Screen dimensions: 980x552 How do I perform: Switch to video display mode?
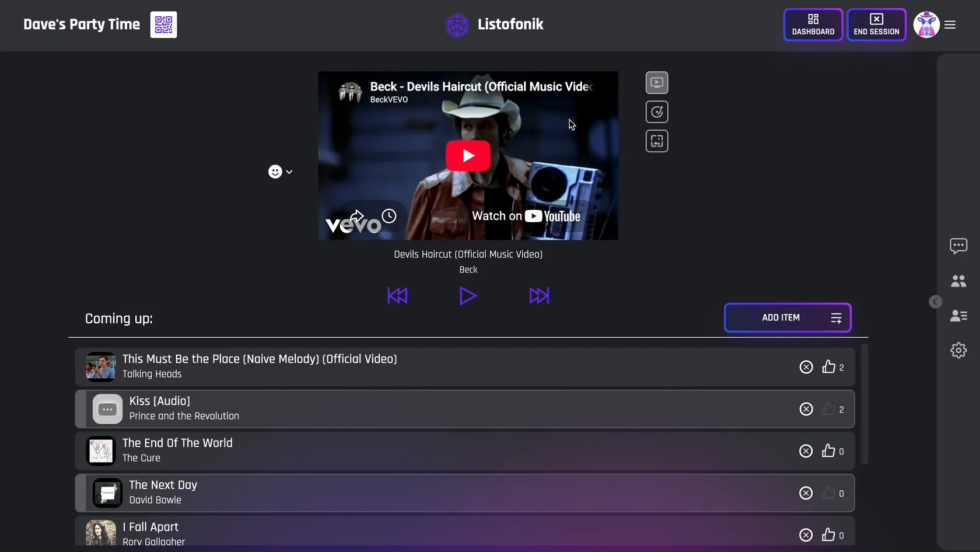pos(657,83)
